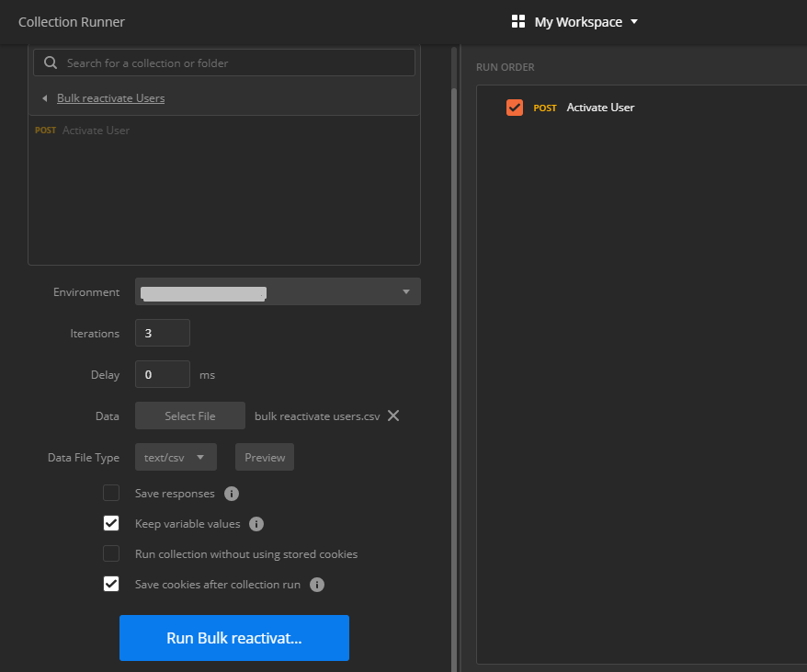Click the Bulk reactivate Users breadcrumb link
Screen dimensions: 807x672
[110, 98]
